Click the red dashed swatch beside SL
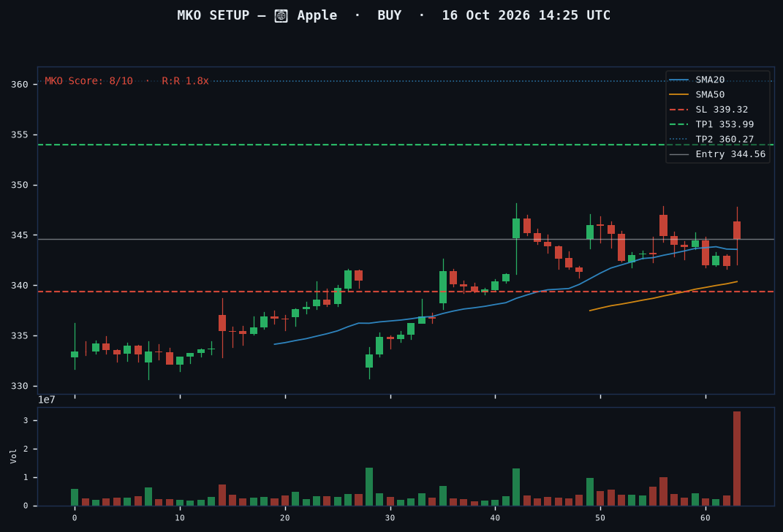Image resolution: width=783 pixels, height=532 pixels. [678, 110]
